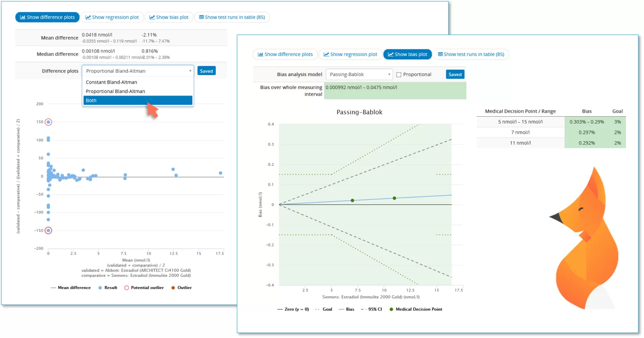Open Show regression plot in left panel
This screenshot has height=338, width=644.
[112, 17]
